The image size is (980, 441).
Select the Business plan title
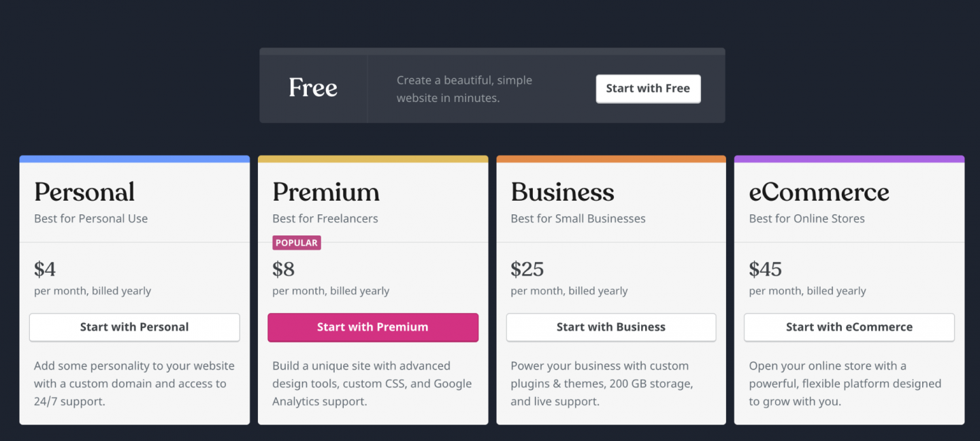562,193
